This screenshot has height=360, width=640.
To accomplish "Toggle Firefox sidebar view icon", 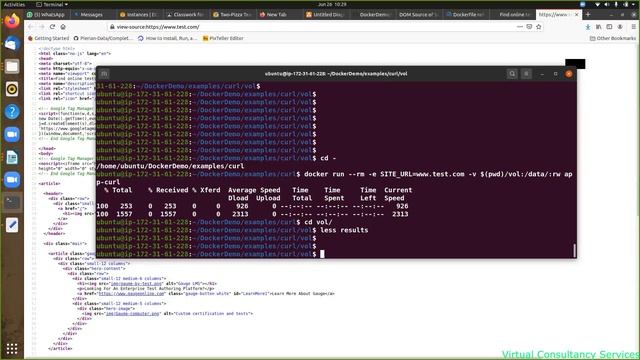I will (609, 27).
